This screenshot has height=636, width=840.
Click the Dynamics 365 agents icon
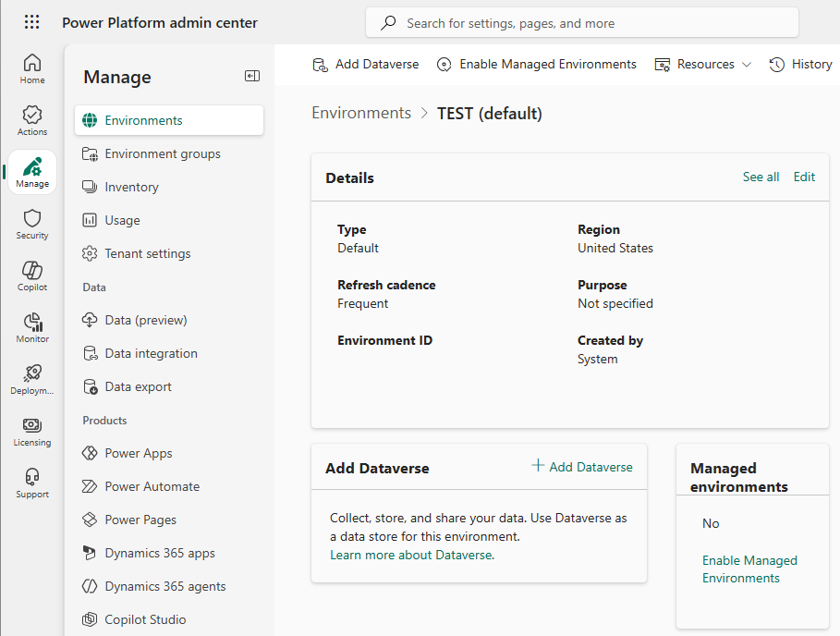click(90, 586)
